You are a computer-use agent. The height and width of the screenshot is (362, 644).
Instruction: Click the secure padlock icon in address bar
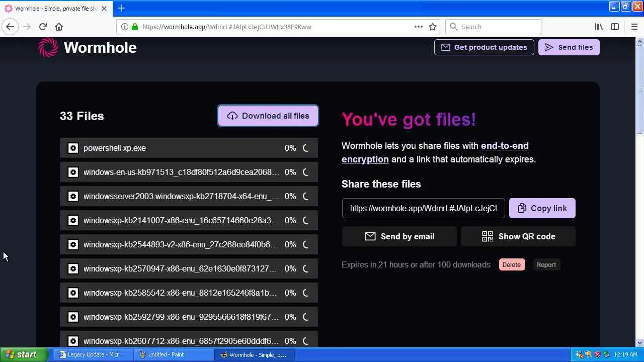pyautogui.click(x=134, y=27)
